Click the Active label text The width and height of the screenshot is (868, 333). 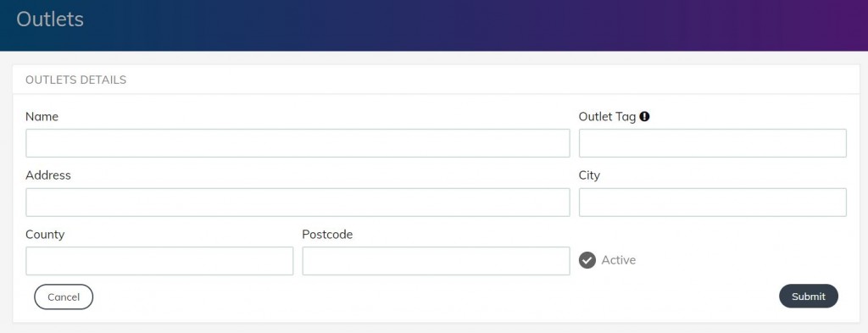click(618, 260)
